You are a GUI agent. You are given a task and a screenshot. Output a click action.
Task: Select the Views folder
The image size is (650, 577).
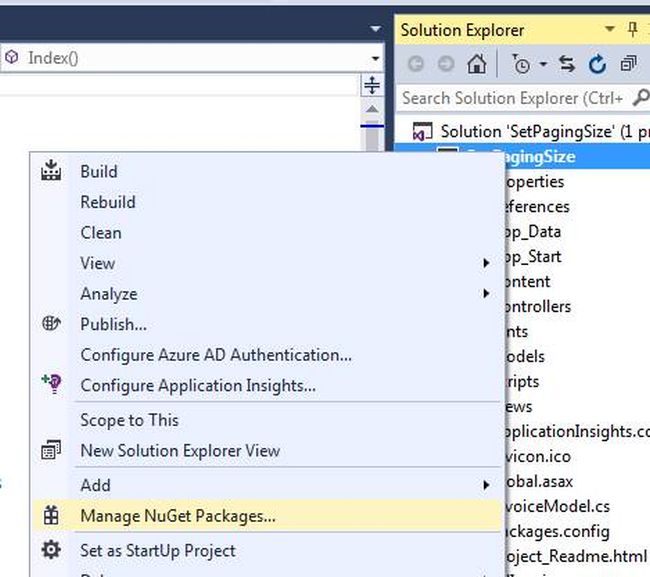click(519, 407)
